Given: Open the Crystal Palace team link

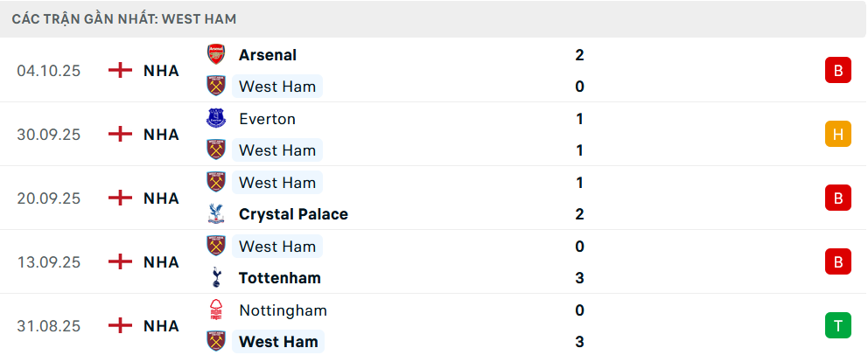Looking at the screenshot, I should pos(293,214).
